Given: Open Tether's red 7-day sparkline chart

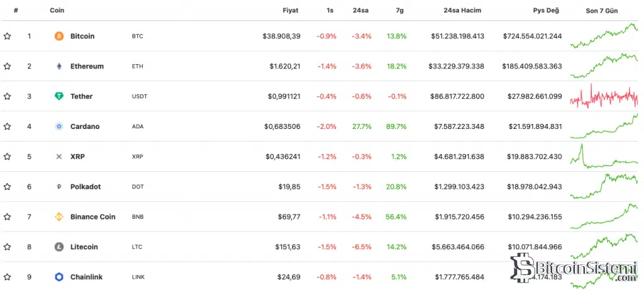Looking at the screenshot, I should pos(604,96).
